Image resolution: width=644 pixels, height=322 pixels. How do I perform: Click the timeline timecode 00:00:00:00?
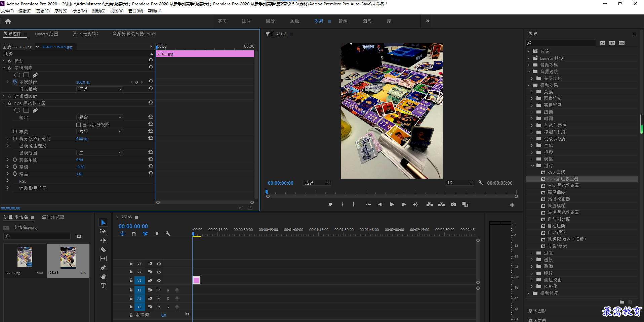(133, 226)
